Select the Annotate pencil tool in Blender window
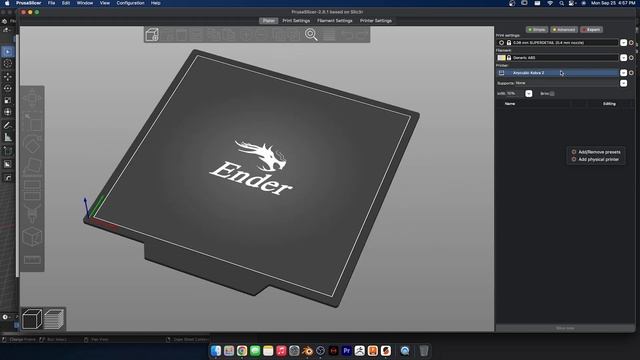 (8, 125)
